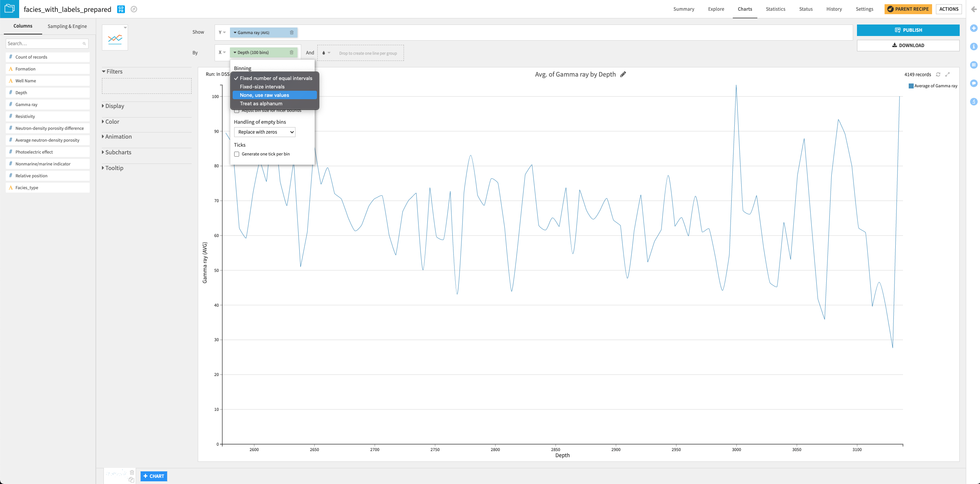Expand the chart to full screen
The image size is (980, 484).
tap(948, 74)
